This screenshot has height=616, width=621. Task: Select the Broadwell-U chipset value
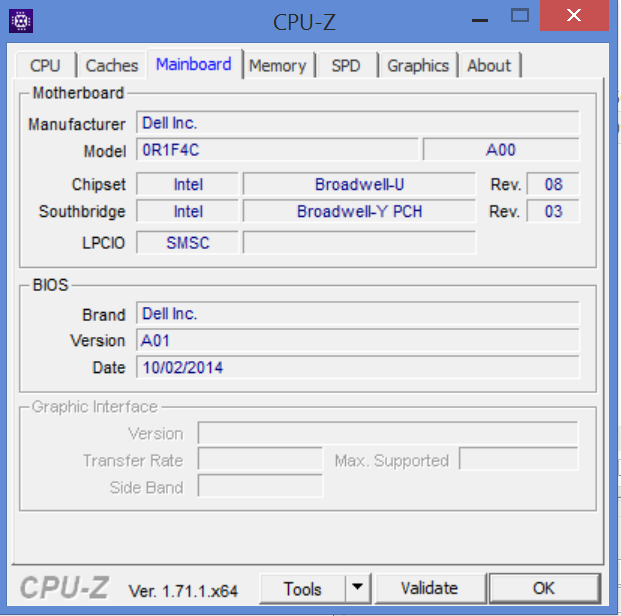point(359,184)
